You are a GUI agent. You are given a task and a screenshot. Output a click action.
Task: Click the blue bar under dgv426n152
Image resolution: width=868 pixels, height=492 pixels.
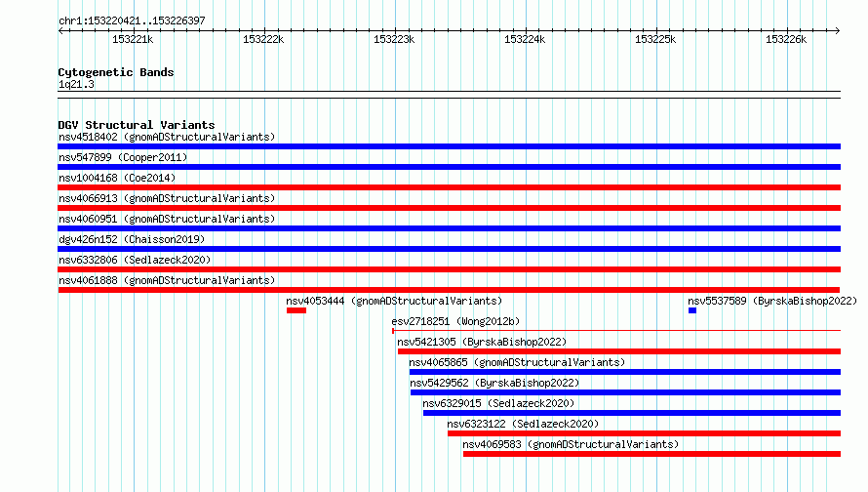449,249
